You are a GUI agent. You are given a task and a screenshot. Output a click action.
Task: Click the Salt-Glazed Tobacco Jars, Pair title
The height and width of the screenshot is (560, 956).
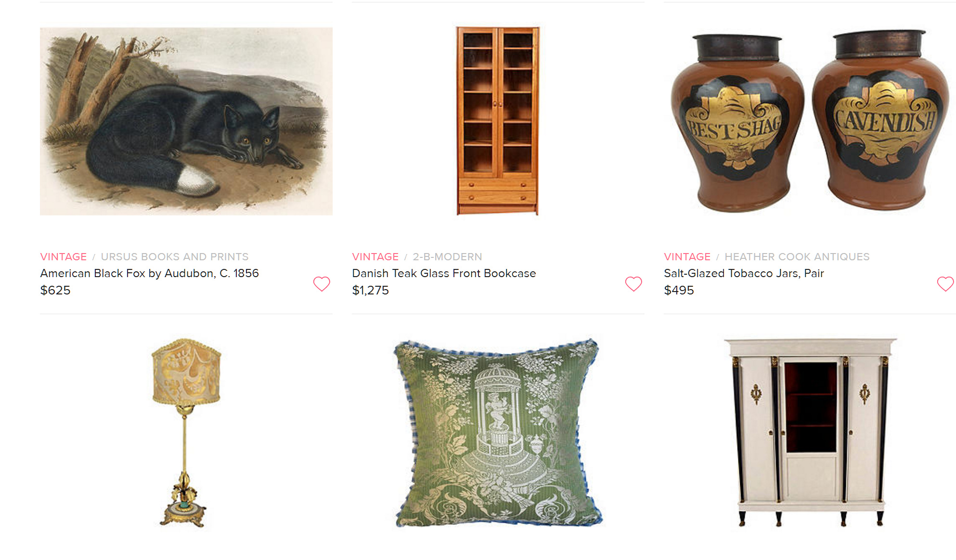[744, 273]
